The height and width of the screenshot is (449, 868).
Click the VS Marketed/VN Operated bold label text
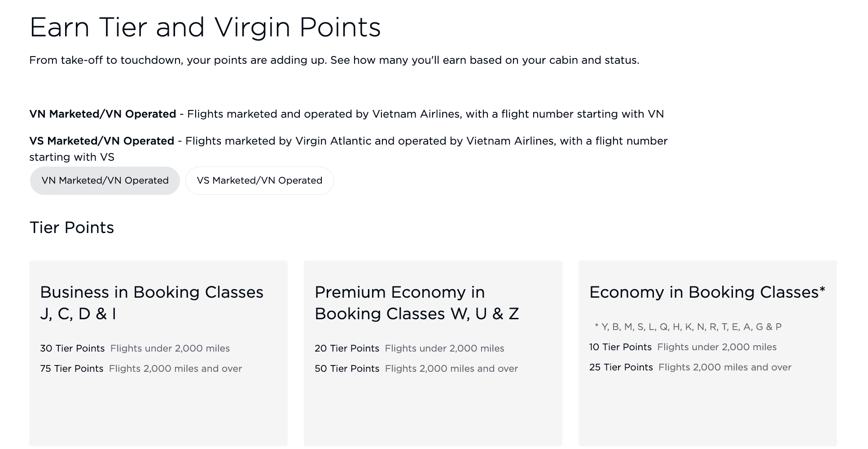[x=101, y=141]
